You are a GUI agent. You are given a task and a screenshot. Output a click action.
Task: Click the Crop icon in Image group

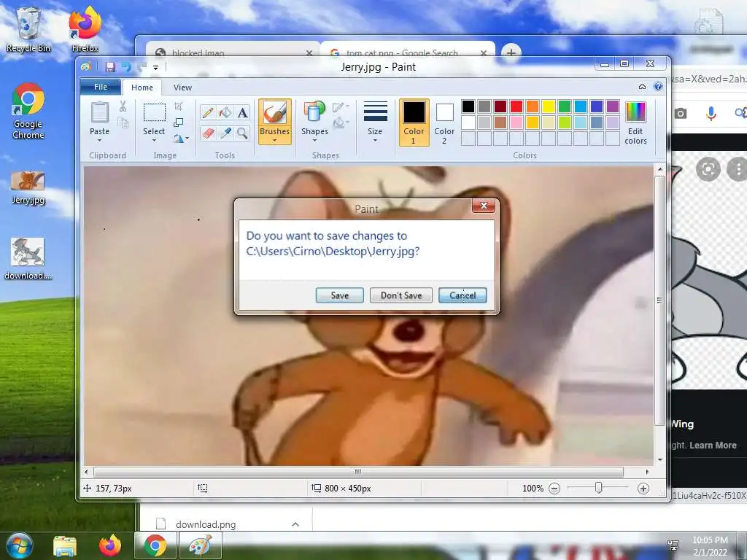[179, 106]
